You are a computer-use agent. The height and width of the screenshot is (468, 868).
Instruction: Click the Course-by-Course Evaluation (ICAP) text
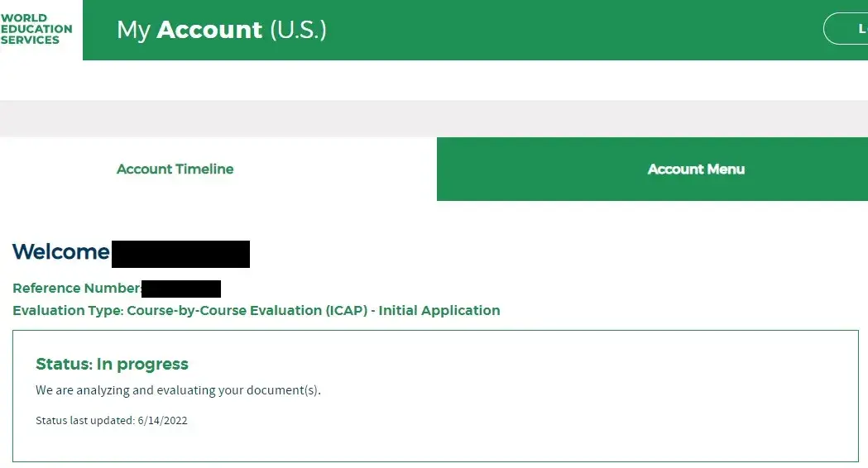pyautogui.click(x=247, y=311)
